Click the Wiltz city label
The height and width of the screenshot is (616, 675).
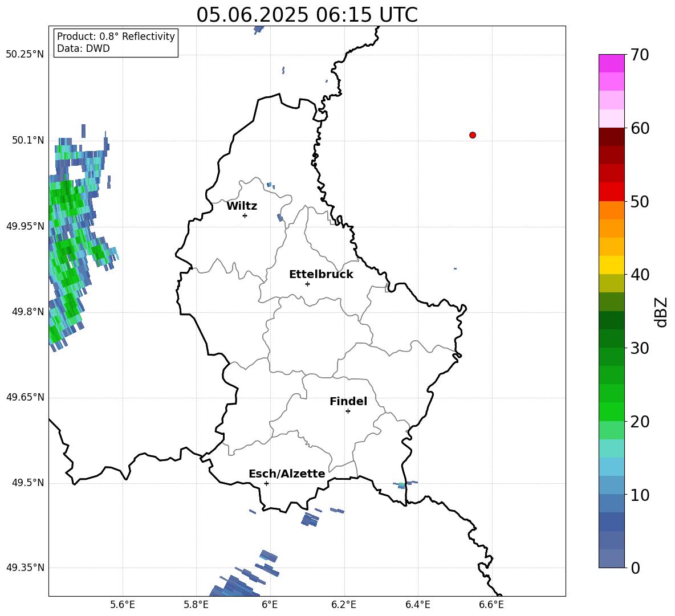(x=242, y=206)
